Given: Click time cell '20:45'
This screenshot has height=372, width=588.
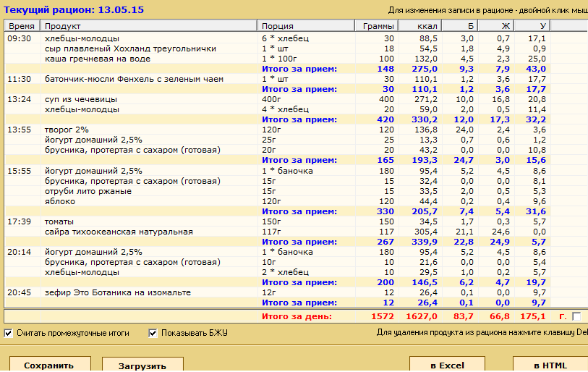Looking at the screenshot, I should [x=19, y=292].
